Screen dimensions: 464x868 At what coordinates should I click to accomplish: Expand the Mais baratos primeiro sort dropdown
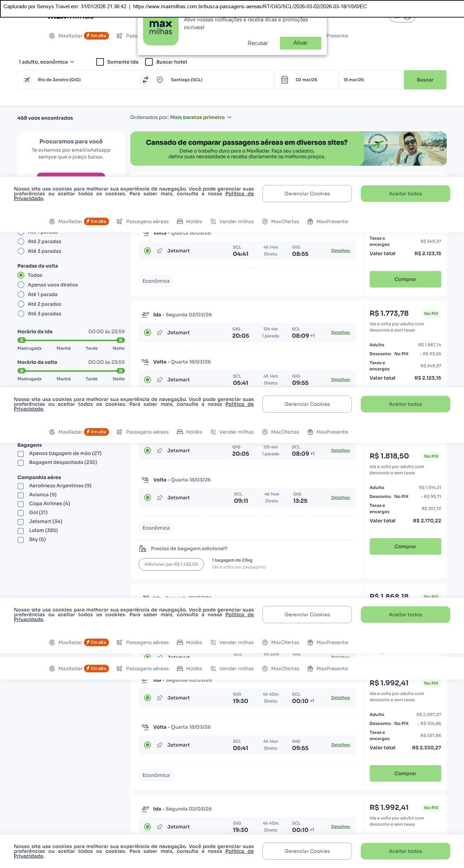click(x=201, y=117)
